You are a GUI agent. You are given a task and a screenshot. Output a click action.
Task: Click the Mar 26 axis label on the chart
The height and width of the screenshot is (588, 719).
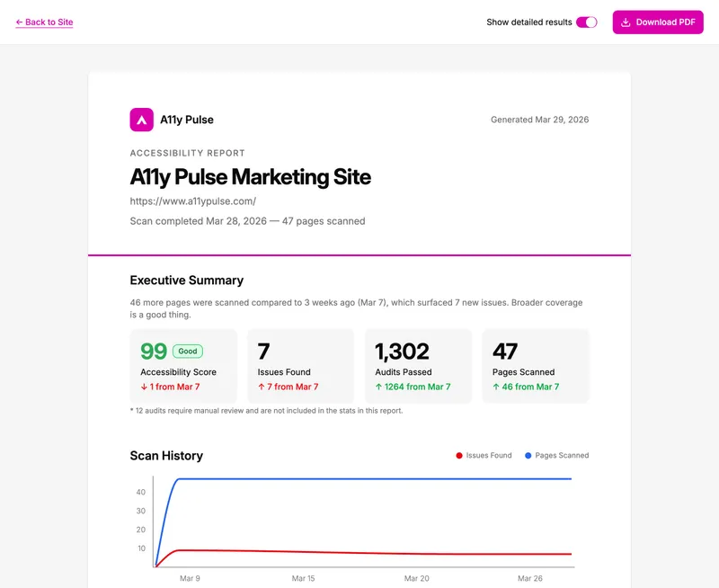pyautogui.click(x=529, y=579)
